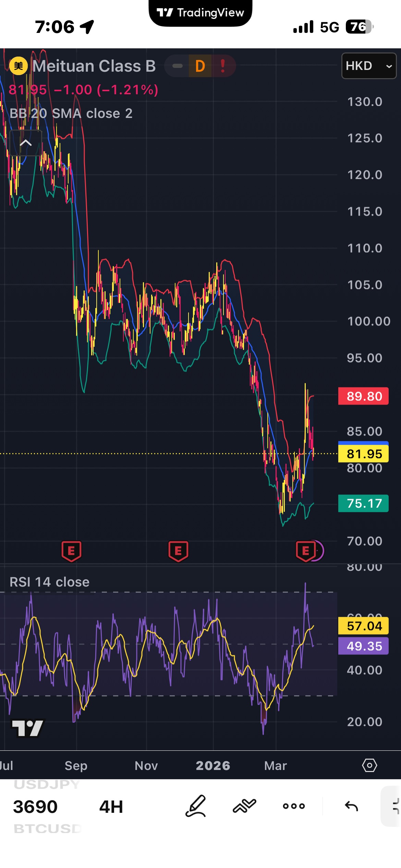
Task: Open chart settings hexagon icon
Action: click(x=369, y=765)
